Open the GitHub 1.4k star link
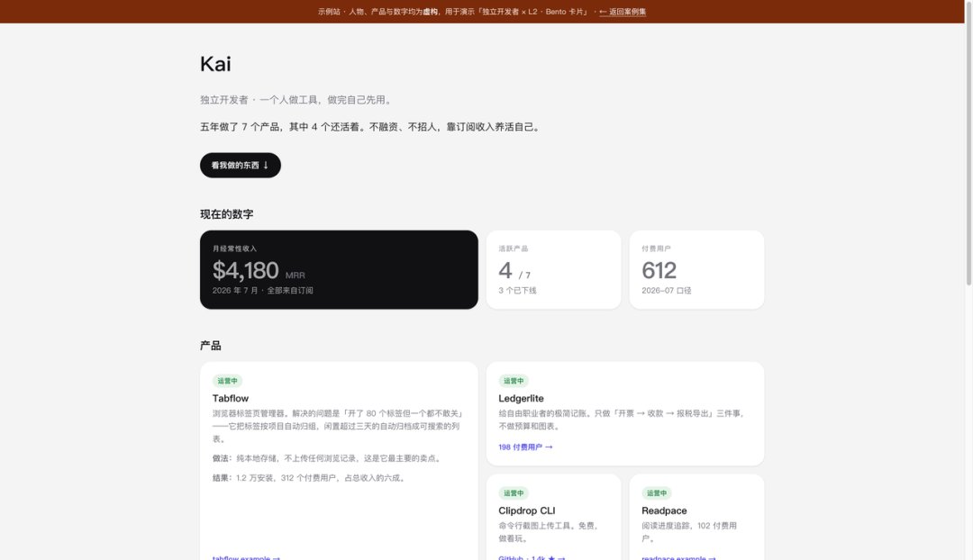973x560 pixels. pyautogui.click(x=532, y=557)
